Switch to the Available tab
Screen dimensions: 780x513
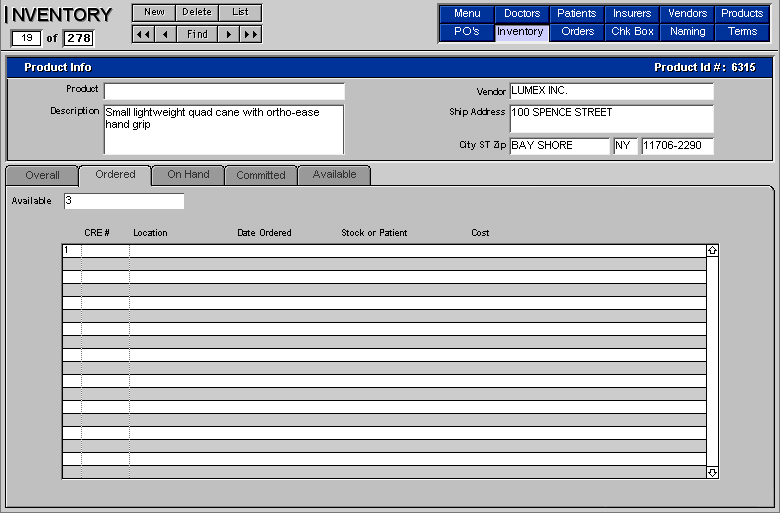coord(334,175)
